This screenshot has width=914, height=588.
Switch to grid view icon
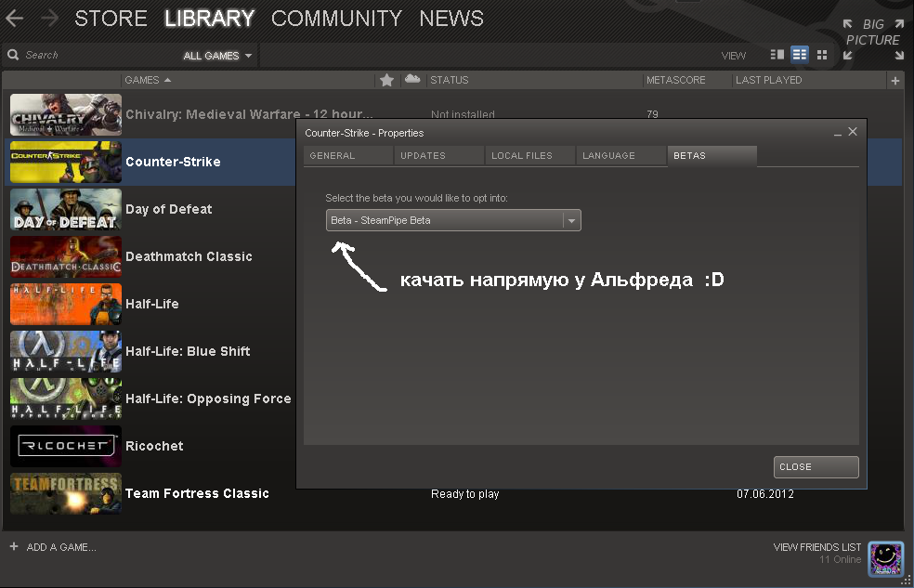click(822, 55)
